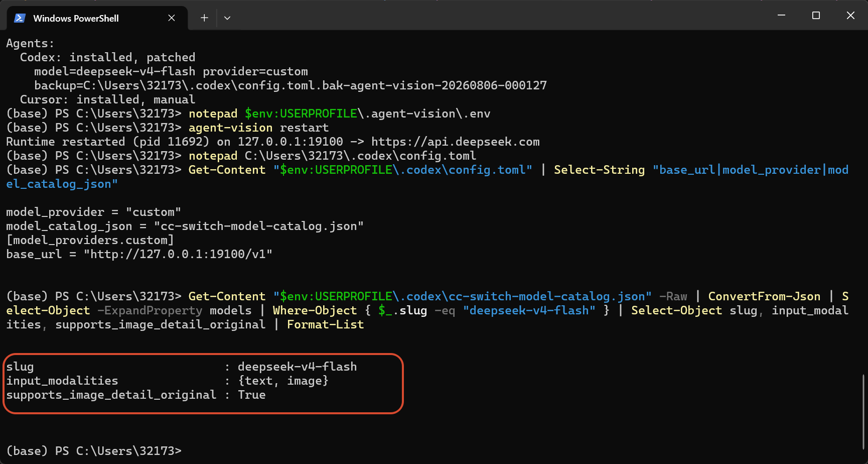The height and width of the screenshot is (464, 868).
Task: Close the terminal window
Action: 850,16
